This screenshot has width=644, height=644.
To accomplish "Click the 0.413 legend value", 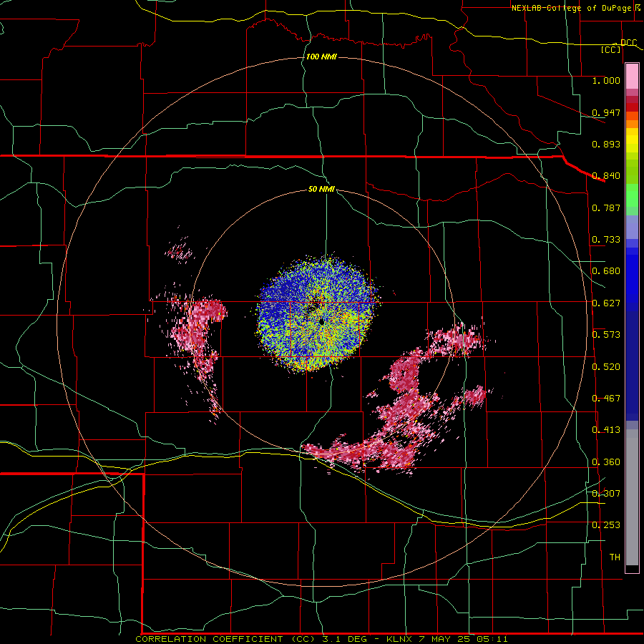I will click(606, 430).
